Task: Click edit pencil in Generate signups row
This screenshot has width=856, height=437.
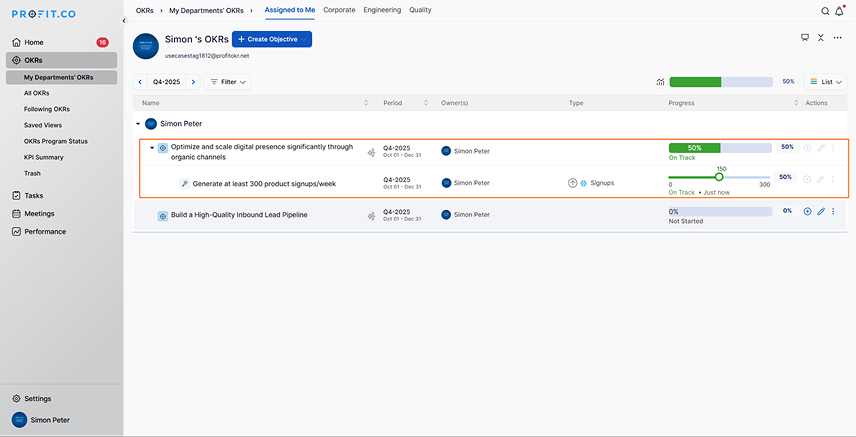Action: pos(821,179)
